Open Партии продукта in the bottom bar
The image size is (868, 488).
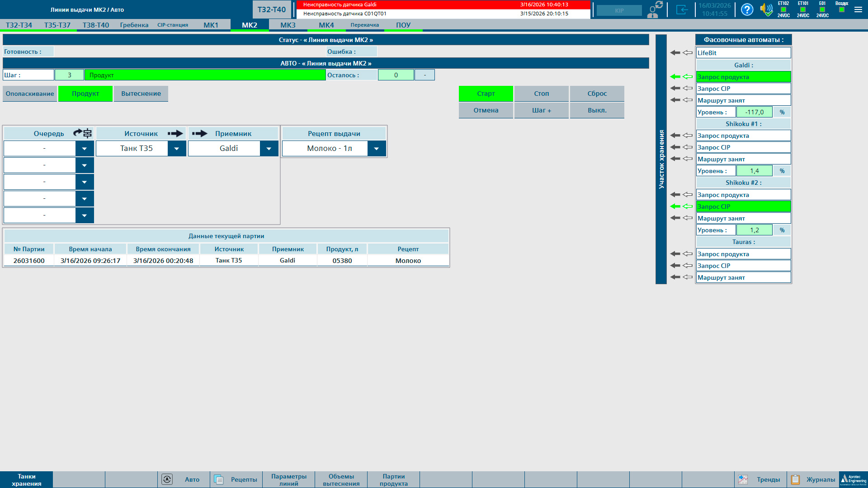click(x=394, y=479)
